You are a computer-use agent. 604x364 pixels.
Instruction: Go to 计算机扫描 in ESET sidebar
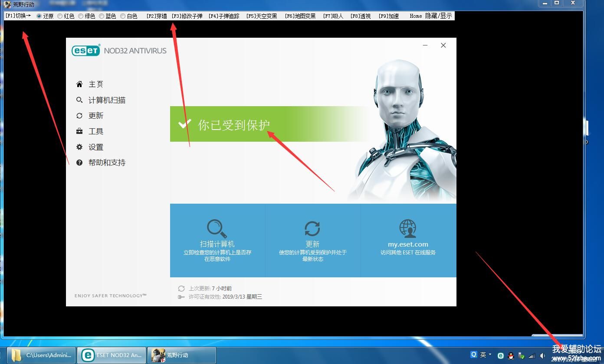point(107,100)
